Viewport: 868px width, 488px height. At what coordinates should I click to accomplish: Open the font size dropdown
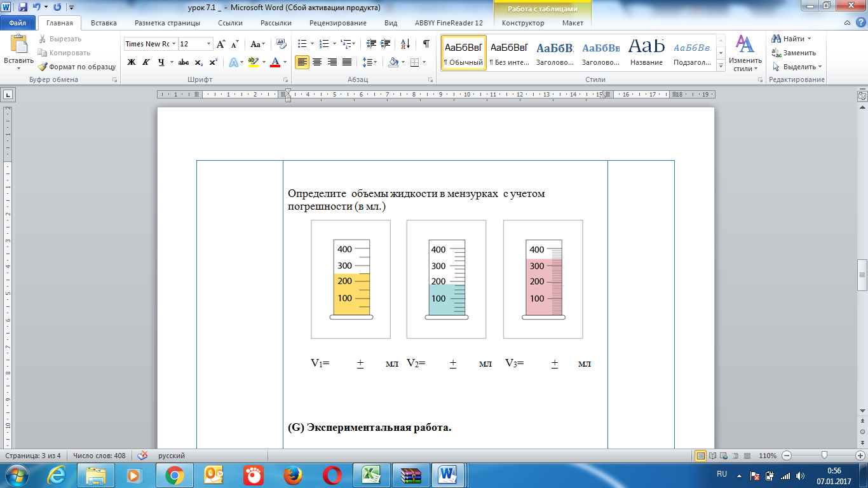click(208, 44)
